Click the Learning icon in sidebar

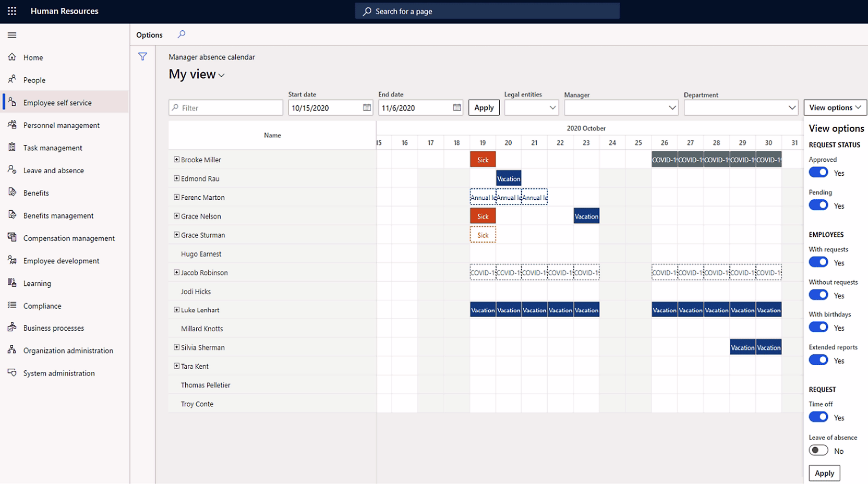point(12,283)
